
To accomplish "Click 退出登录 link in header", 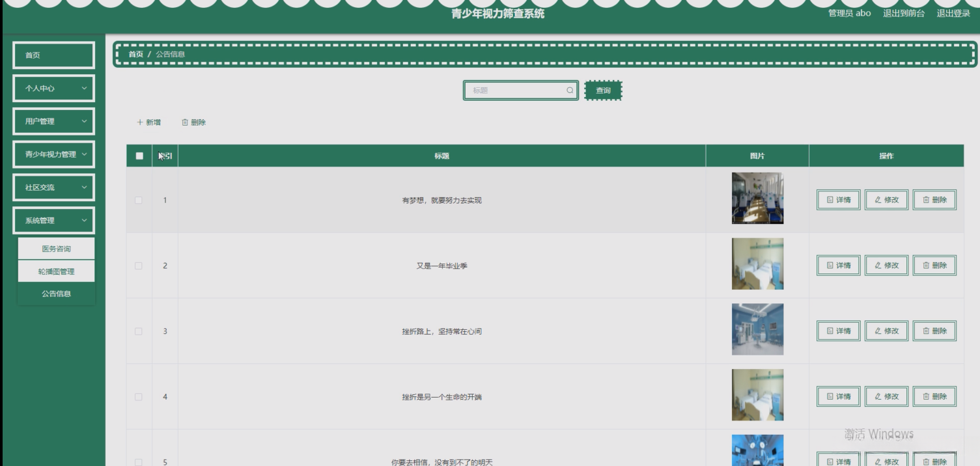I will 953,13.
